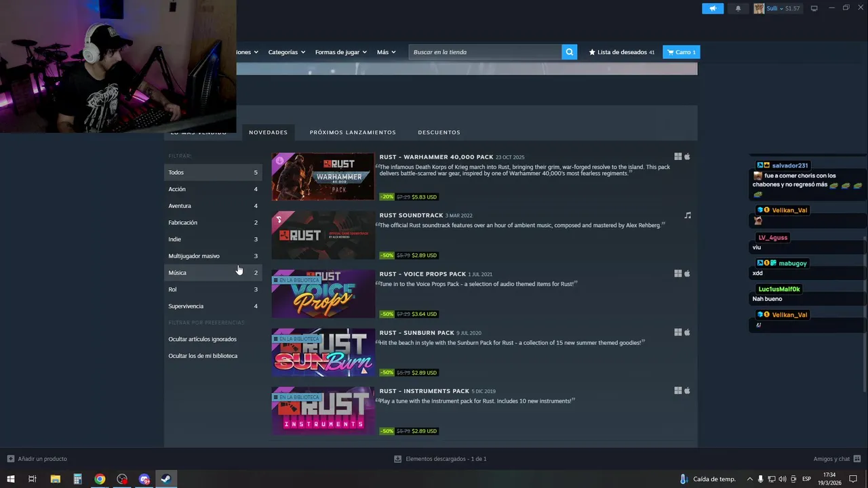Click music note icon on Soundtrack row
The width and height of the screenshot is (868, 488).
tap(688, 216)
